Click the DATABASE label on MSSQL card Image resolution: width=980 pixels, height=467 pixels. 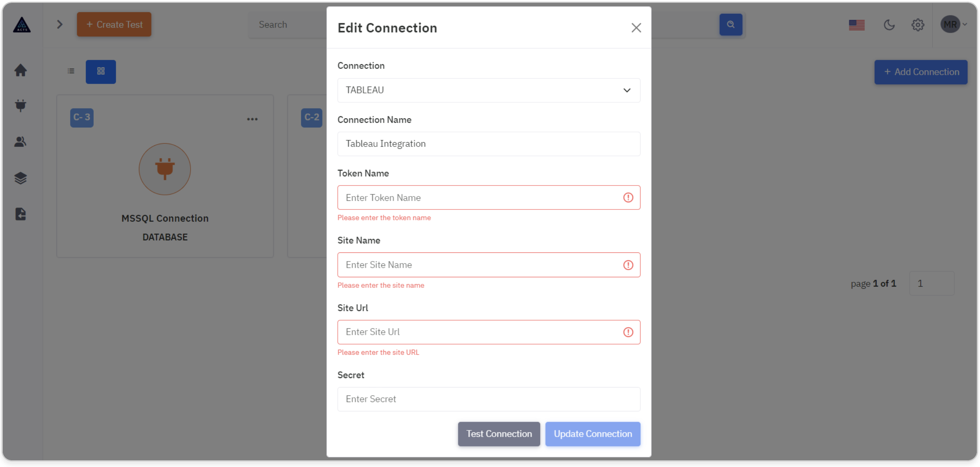pos(165,237)
